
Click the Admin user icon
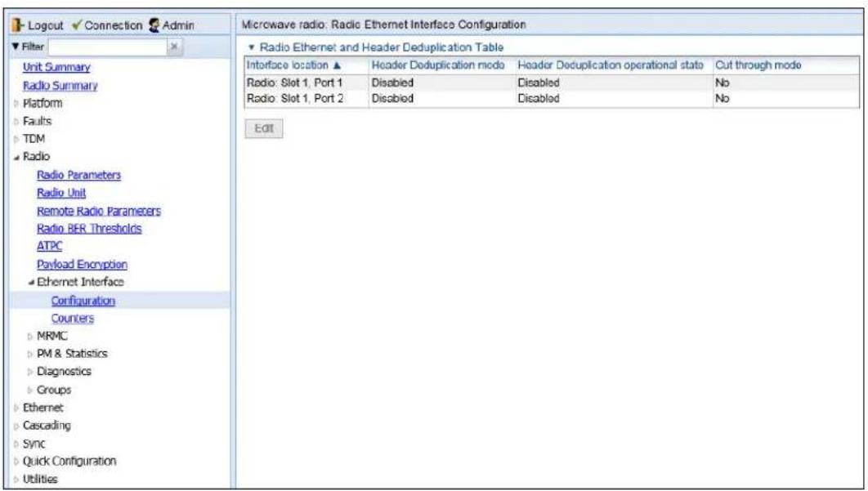click(154, 25)
